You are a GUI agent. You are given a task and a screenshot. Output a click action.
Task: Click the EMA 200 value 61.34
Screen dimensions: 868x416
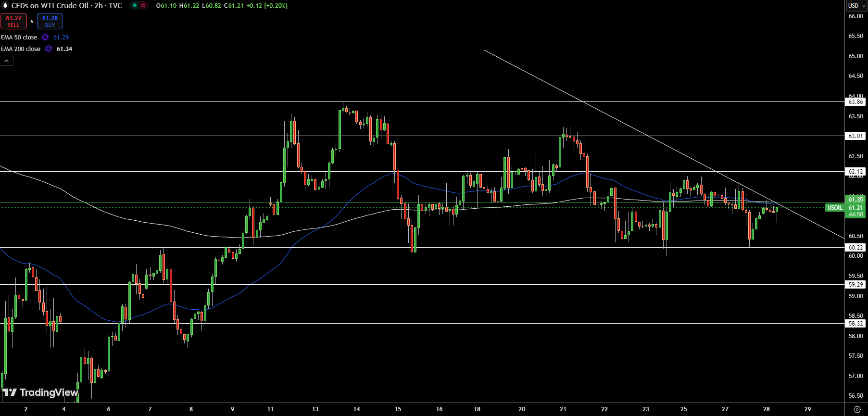pyautogui.click(x=64, y=49)
